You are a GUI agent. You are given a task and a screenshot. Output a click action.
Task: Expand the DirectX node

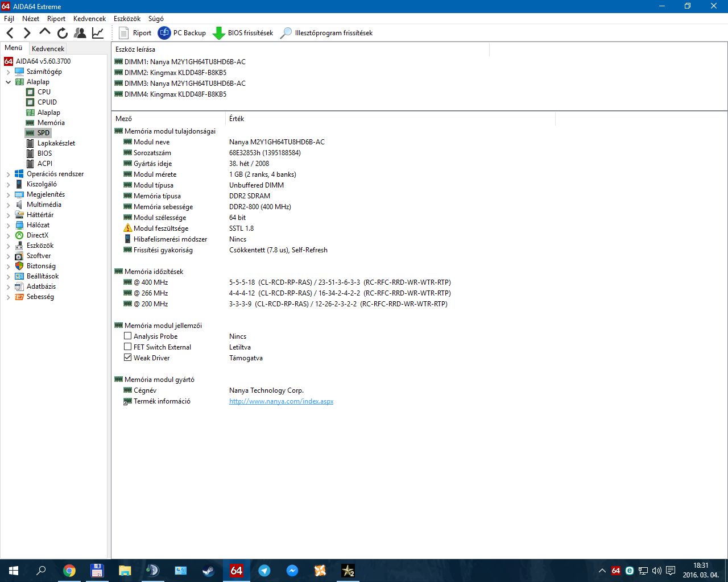tap(9, 235)
